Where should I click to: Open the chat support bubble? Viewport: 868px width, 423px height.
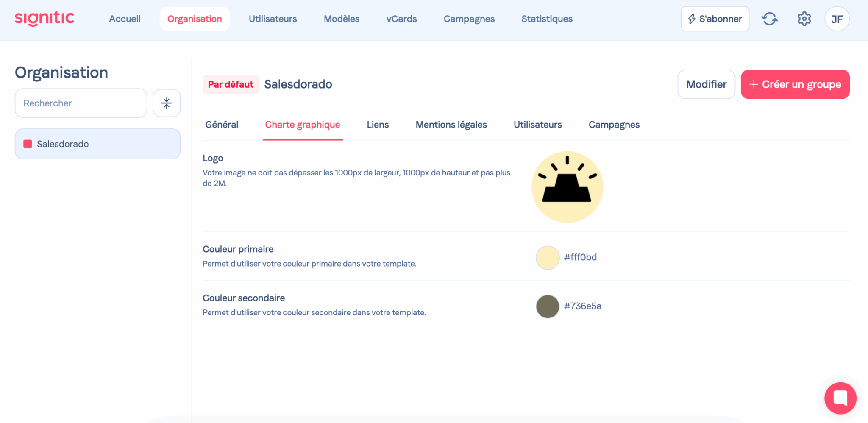click(840, 398)
